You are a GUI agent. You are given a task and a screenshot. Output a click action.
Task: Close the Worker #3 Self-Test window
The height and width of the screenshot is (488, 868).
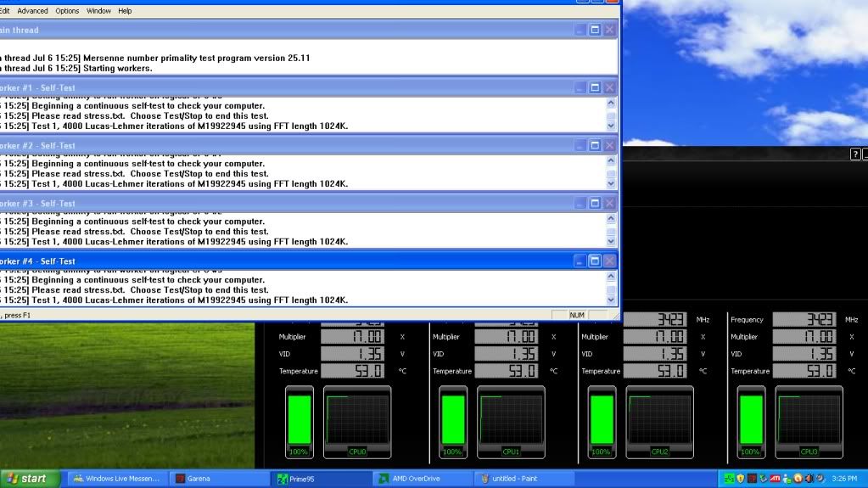click(610, 203)
